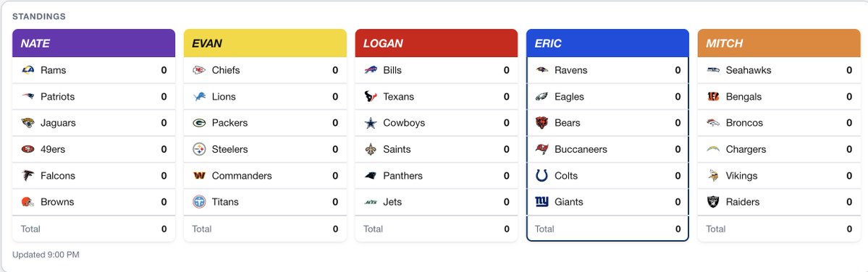Click the Raiders shield logo
Screen dimensions: 868x272
point(713,202)
